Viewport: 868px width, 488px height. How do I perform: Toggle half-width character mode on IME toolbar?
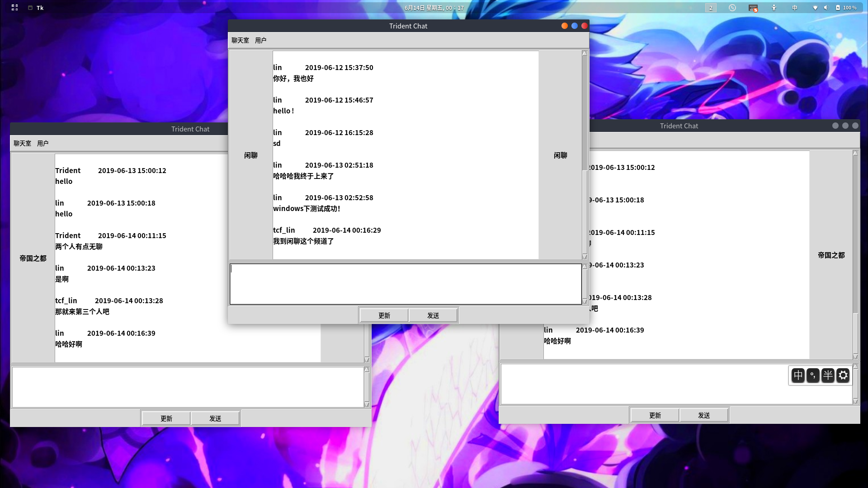[828, 375]
